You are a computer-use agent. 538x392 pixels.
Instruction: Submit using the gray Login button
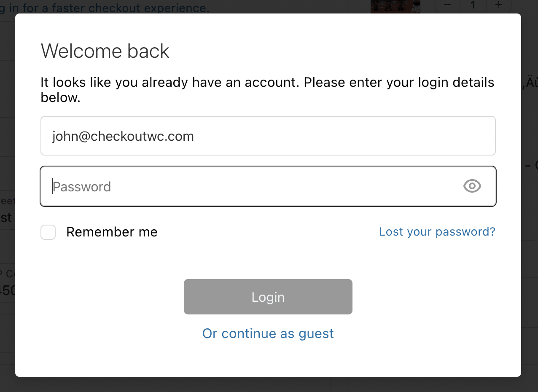(268, 297)
